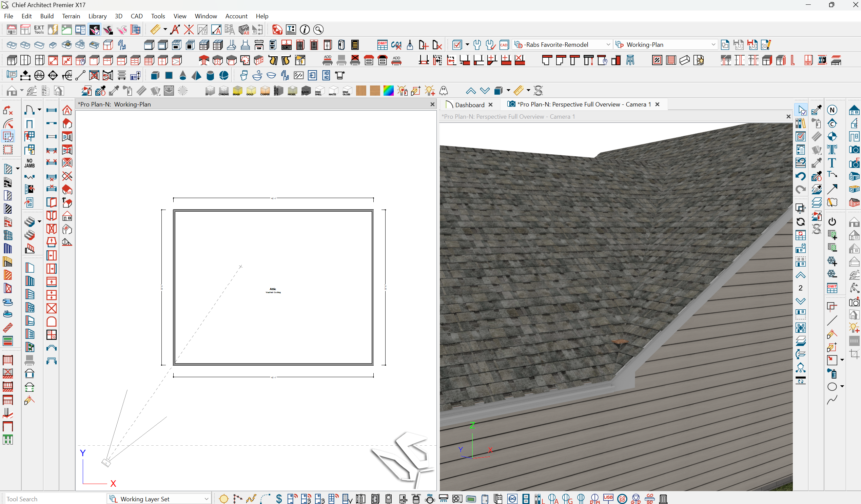Toggle the highlighted toolbar configuration icon
The image size is (861, 504).
94,30
